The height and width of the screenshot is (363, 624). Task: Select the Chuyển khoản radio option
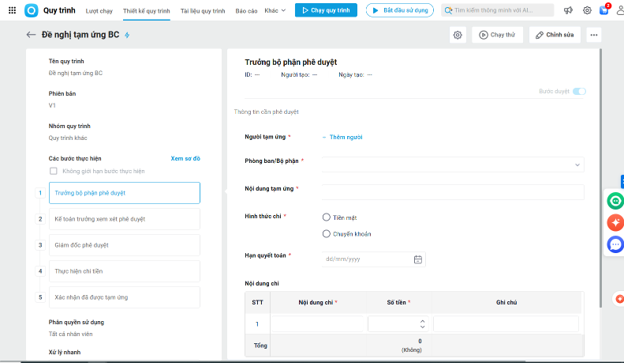tap(326, 234)
